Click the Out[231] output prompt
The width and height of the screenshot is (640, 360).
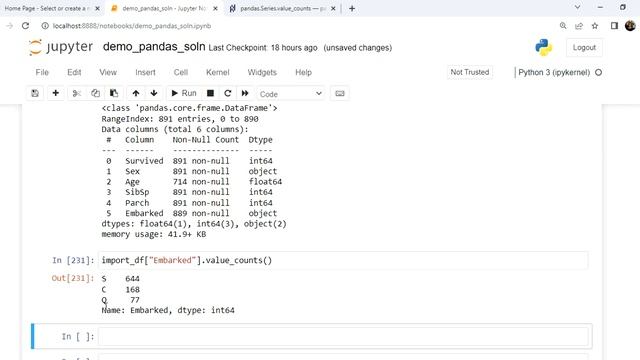click(73, 278)
